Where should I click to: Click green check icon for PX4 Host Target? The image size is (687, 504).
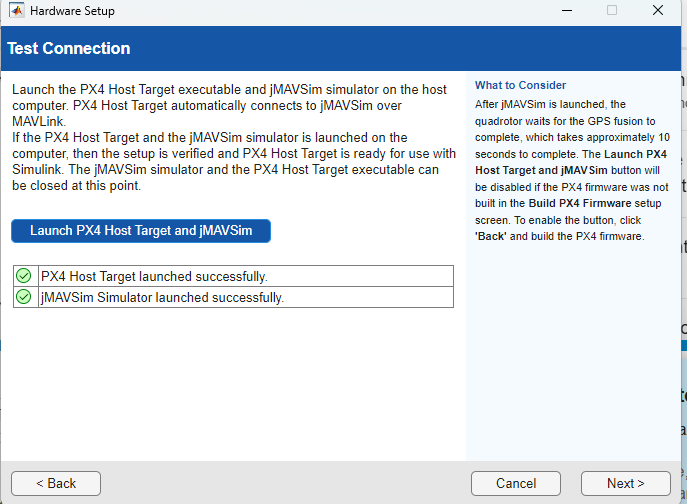tap(24, 276)
